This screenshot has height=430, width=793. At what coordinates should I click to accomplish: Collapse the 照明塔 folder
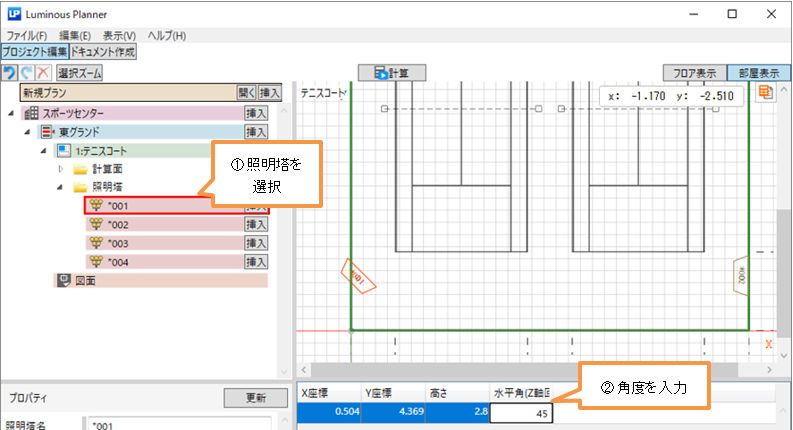(x=60, y=187)
